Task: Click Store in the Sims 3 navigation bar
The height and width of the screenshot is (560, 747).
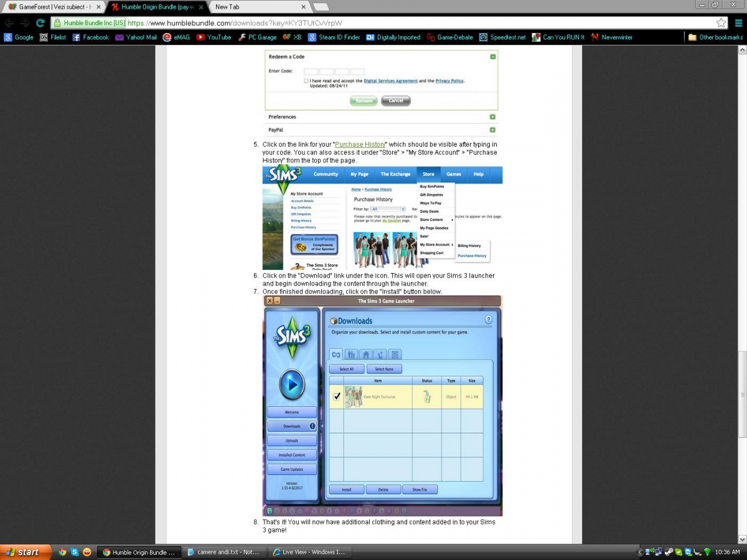Action: tap(428, 174)
